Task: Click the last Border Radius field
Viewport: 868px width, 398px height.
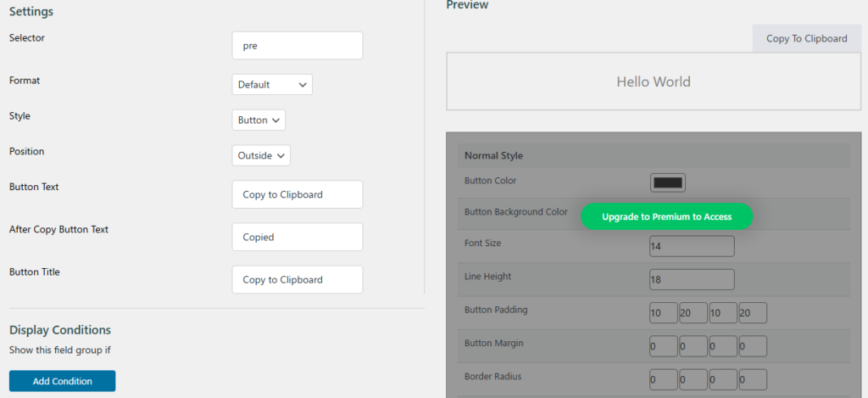Action: coord(753,379)
